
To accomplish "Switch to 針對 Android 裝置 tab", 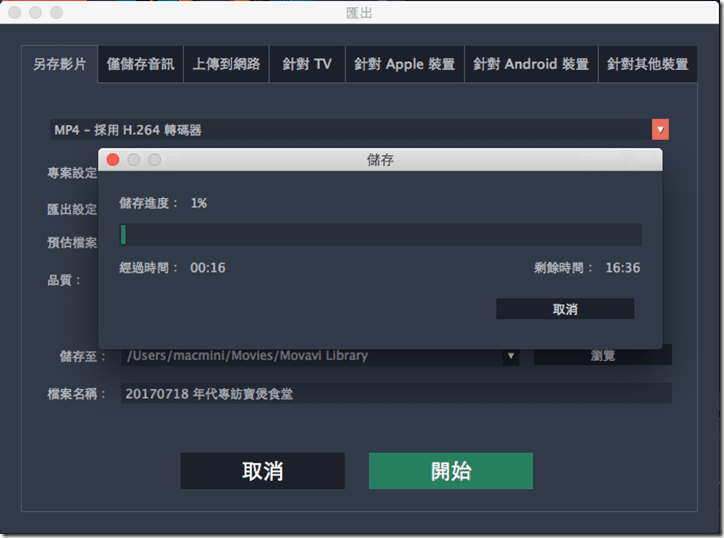I will pyautogui.click(x=531, y=64).
